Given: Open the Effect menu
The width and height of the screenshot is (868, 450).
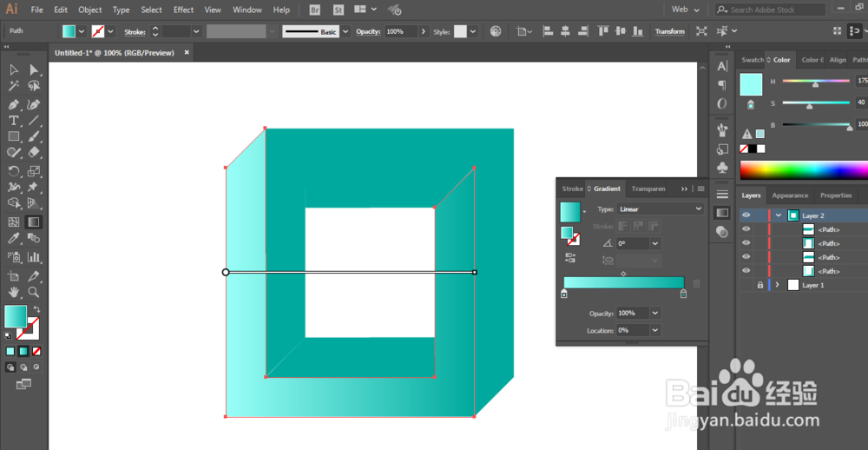Looking at the screenshot, I should coord(183,10).
